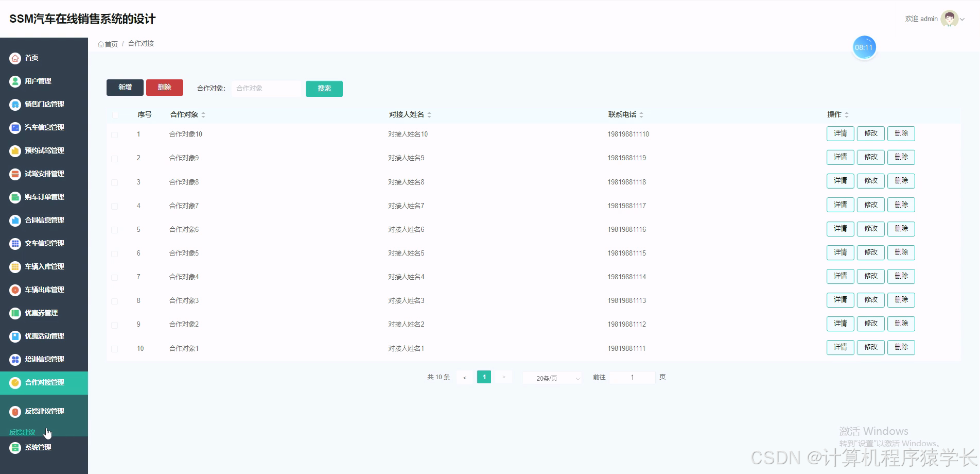Viewport: 980px width, 474px height.
Task: Click 删除 for 合作对象8 row
Action: coord(901,181)
